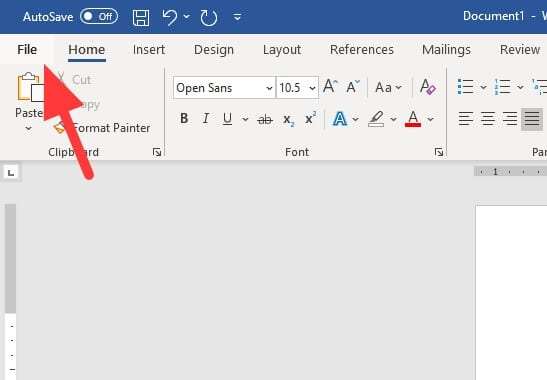This screenshot has width=547, height=380.
Task: Apply Bold formatting
Action: [184, 119]
